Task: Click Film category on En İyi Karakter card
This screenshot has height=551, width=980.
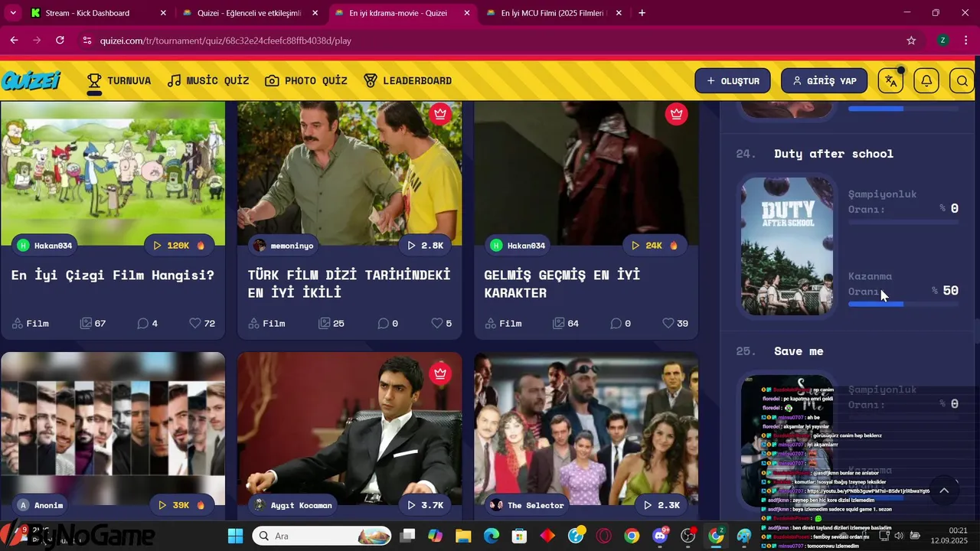Action: pyautogui.click(x=503, y=324)
